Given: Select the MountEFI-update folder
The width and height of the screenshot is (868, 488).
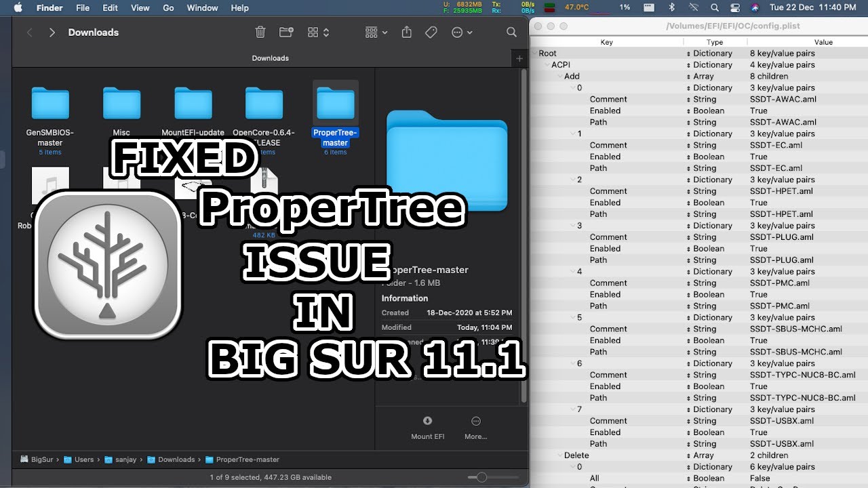Looking at the screenshot, I should [x=193, y=112].
